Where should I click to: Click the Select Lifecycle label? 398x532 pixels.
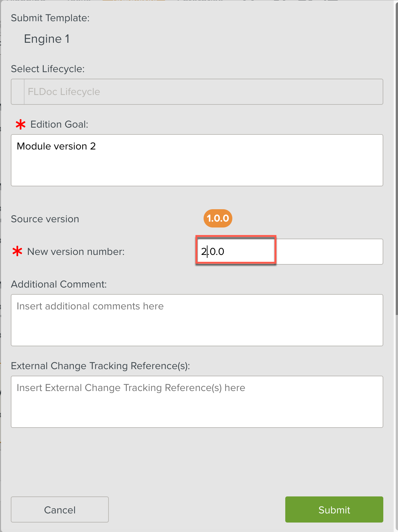tap(48, 69)
